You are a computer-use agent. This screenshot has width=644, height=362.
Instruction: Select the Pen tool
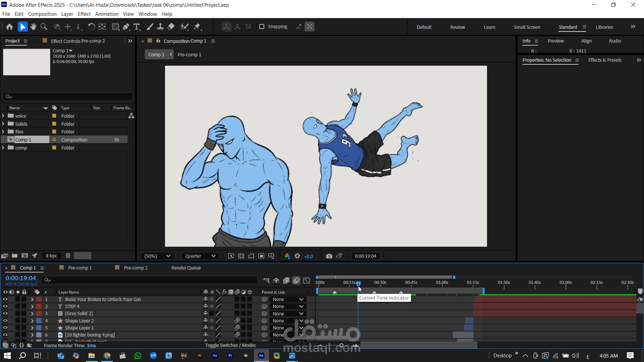126,27
